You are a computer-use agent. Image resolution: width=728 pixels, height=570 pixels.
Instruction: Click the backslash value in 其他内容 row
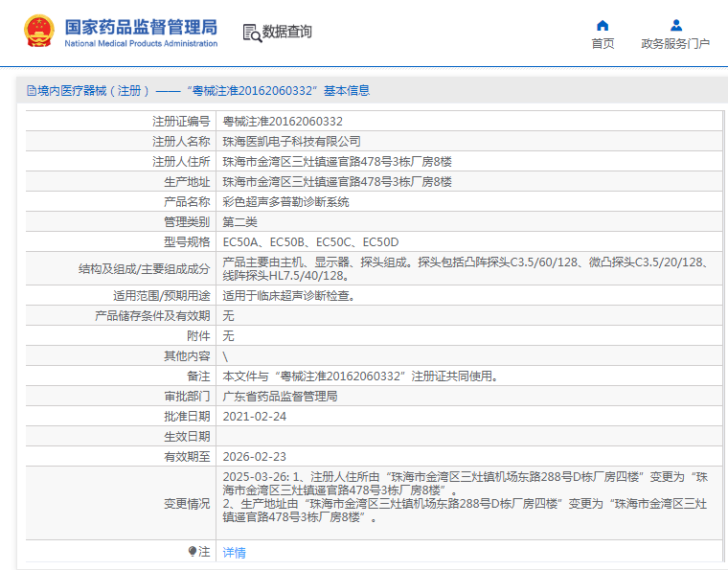pyautogui.click(x=226, y=356)
